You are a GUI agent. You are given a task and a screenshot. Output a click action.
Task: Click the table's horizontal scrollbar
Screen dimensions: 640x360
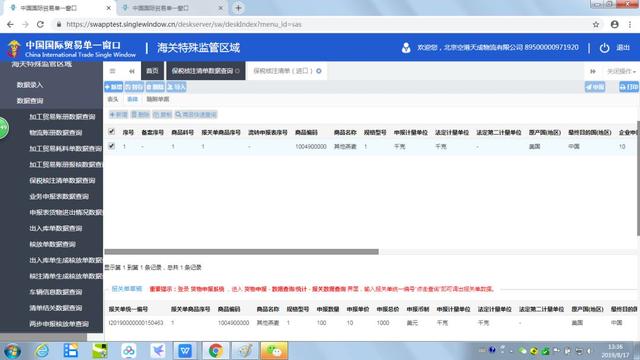click(242, 252)
